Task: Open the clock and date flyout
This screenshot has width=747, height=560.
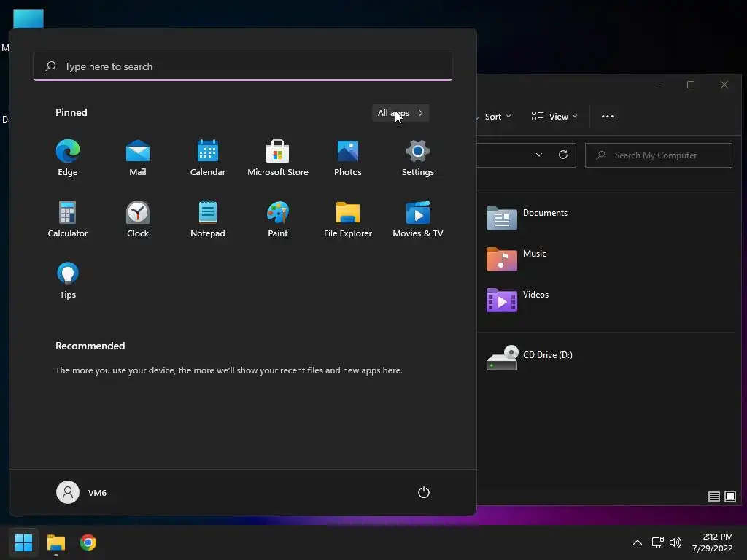Action: [x=712, y=542]
